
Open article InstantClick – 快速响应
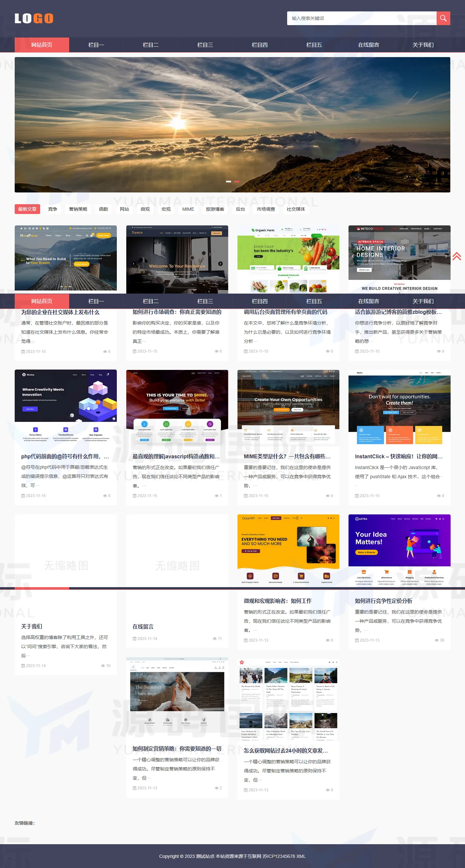[x=399, y=457]
